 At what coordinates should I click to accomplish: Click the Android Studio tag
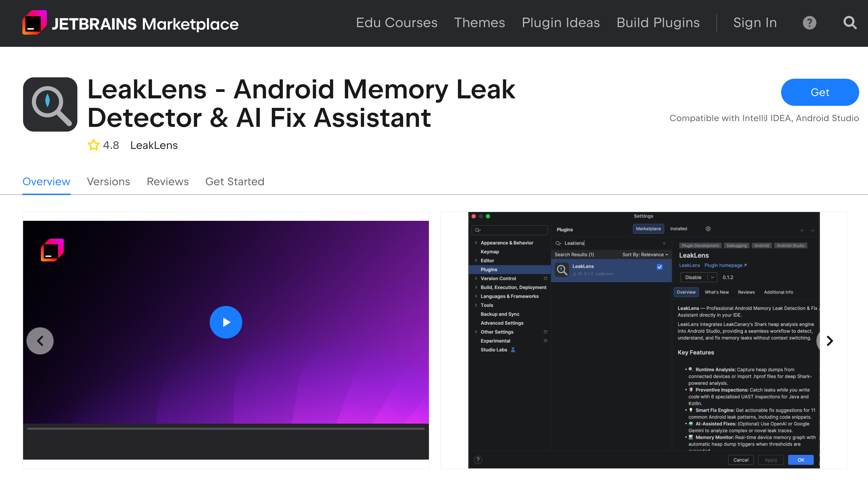pyautogui.click(x=790, y=246)
